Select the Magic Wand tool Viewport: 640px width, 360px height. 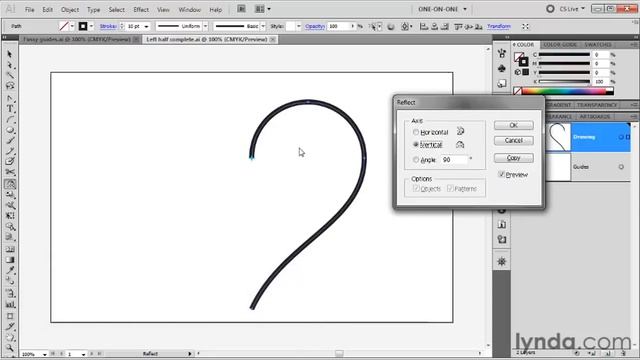[10, 76]
